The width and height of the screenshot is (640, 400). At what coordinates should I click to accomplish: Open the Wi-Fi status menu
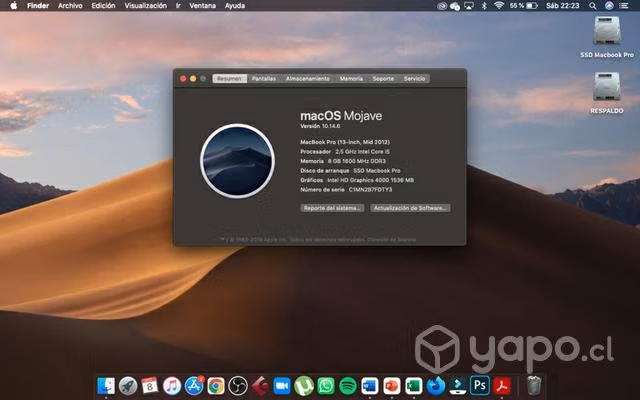pos(499,6)
